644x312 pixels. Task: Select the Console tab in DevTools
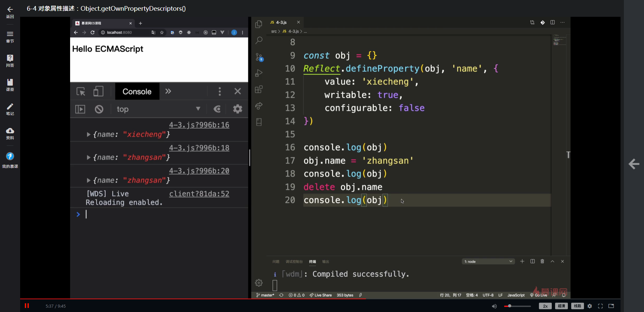[x=137, y=92]
